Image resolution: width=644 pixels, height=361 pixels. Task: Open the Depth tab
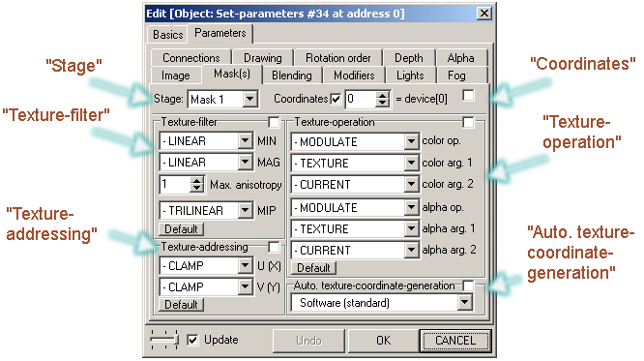point(409,58)
